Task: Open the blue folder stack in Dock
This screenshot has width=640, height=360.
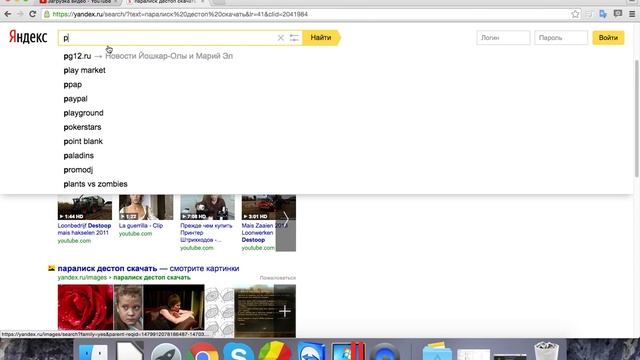Action: point(437,352)
